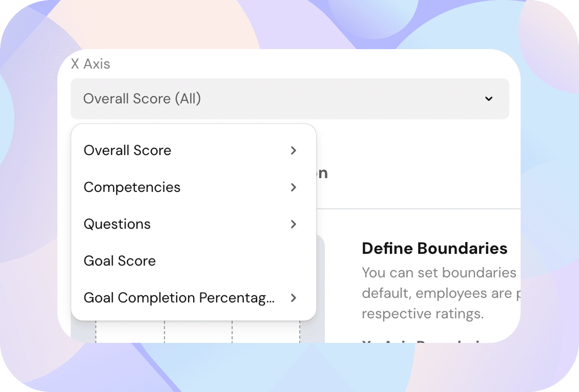Choose the Goal Completion Percentage option

[179, 298]
